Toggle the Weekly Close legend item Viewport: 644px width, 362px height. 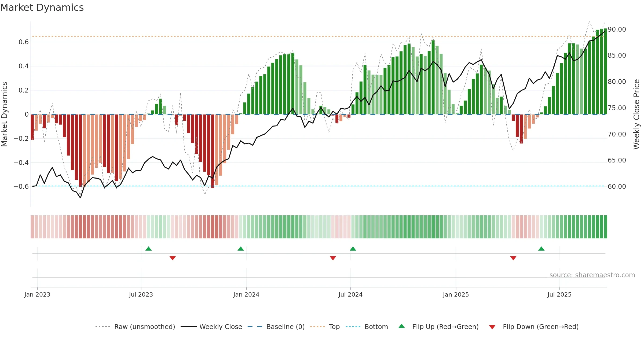click(211, 327)
